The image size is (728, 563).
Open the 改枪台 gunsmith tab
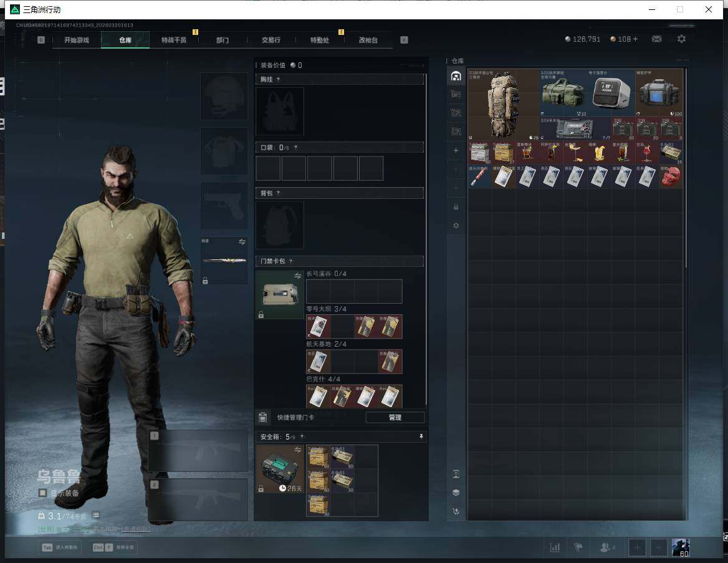[368, 40]
